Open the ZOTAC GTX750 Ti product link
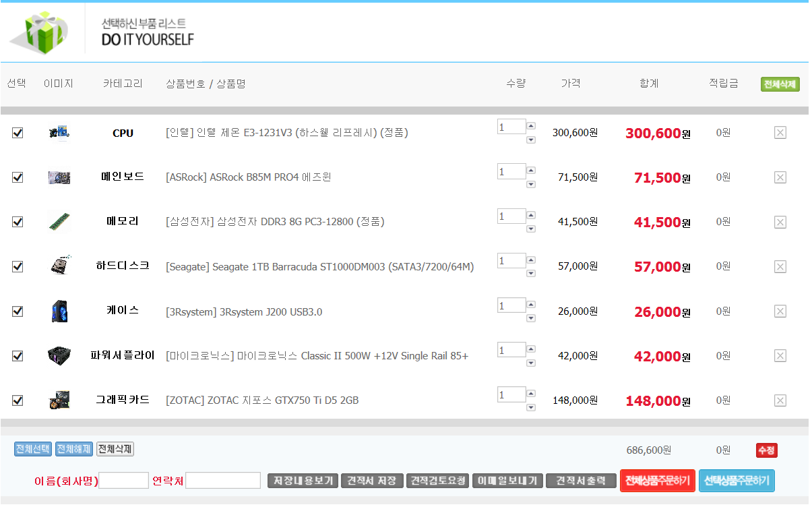 pyautogui.click(x=262, y=400)
